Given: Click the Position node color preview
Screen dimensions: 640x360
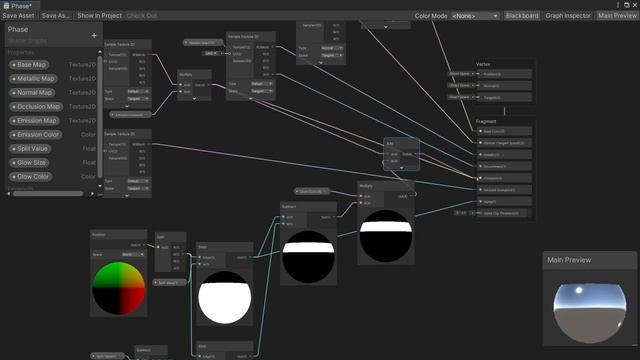Looking at the screenshot, I should click(x=119, y=288).
